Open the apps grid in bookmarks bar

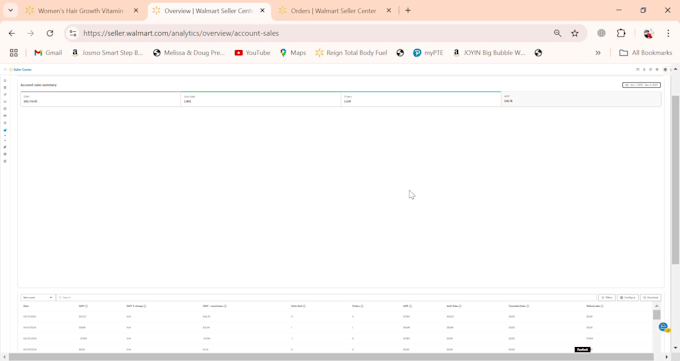14,53
